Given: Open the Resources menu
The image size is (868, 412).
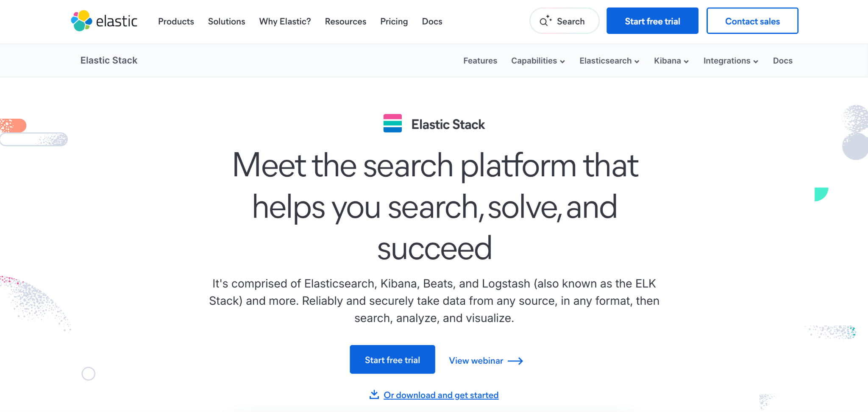Looking at the screenshot, I should pos(345,21).
